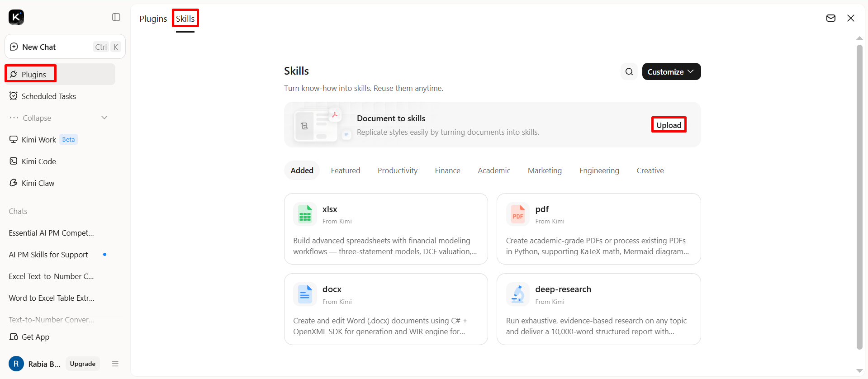The width and height of the screenshot is (868, 379).
Task: Select the Marketing category tab
Action: (545, 171)
